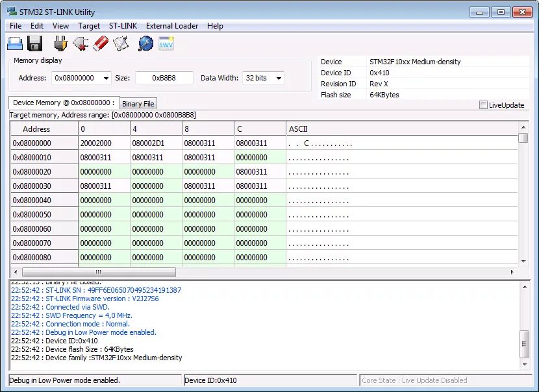
Task: Connect to the target plug icon
Action: (61, 43)
